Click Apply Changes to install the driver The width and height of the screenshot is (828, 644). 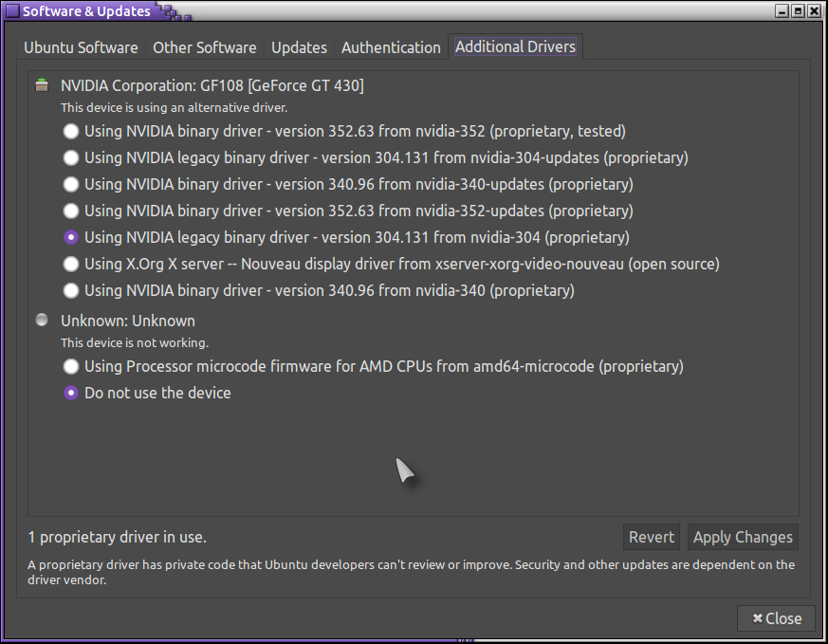743,537
